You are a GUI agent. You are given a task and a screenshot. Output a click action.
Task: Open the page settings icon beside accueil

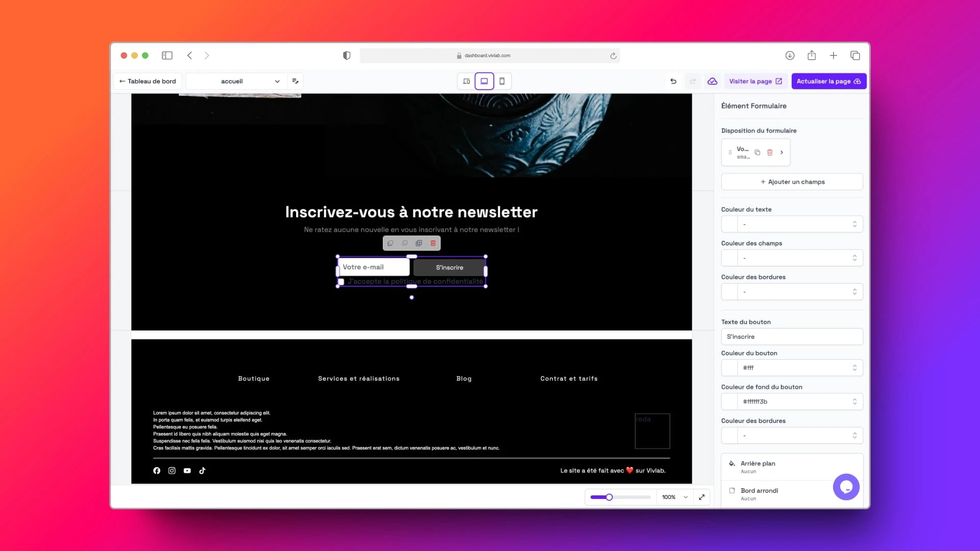[295, 81]
